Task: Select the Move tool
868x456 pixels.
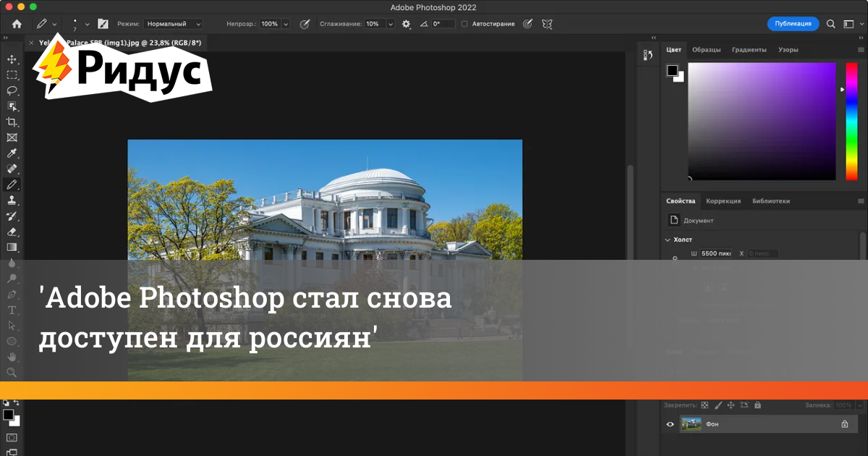Action: click(12, 59)
